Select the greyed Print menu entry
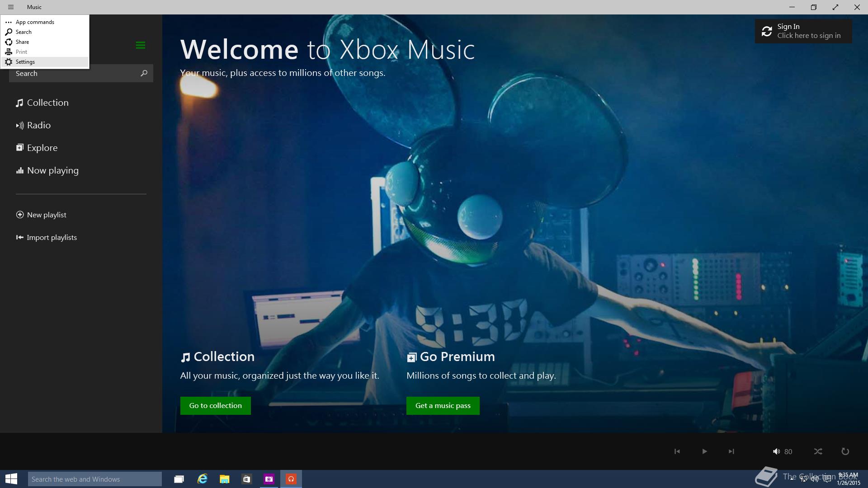This screenshot has width=868, height=488. 44,52
